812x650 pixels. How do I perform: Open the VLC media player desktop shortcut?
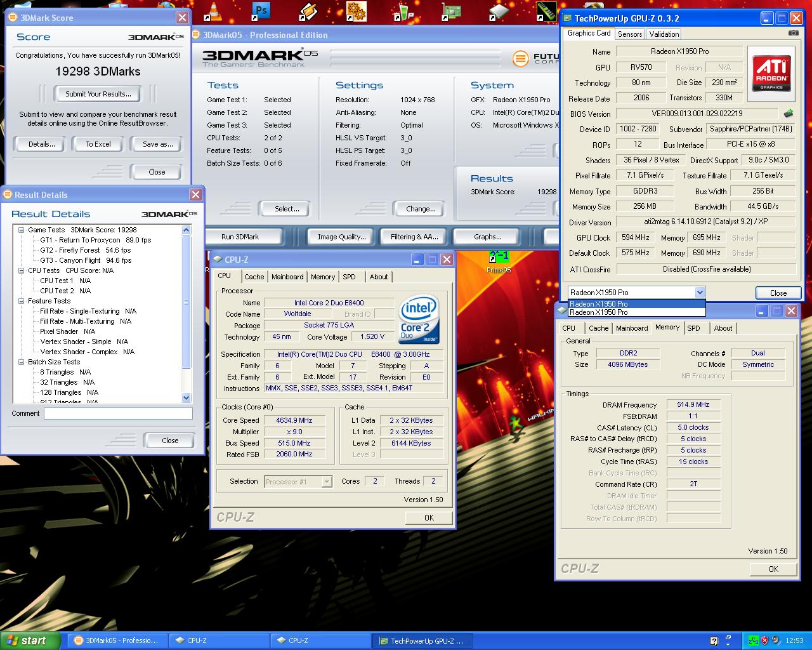coord(214,11)
